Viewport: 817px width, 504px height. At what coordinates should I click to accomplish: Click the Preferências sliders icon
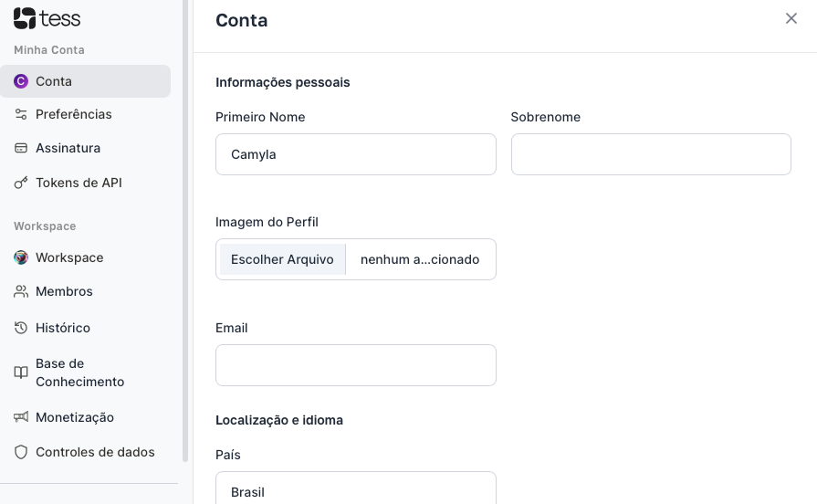[21, 114]
